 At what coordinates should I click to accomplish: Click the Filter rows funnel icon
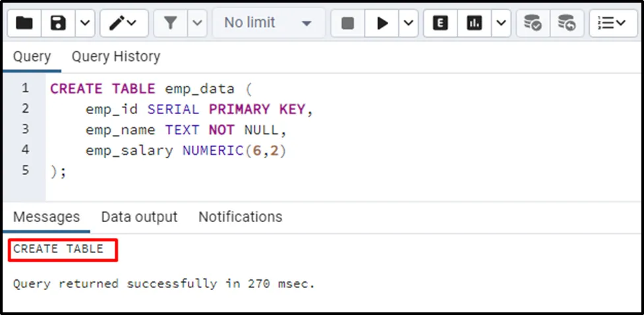[x=171, y=23]
